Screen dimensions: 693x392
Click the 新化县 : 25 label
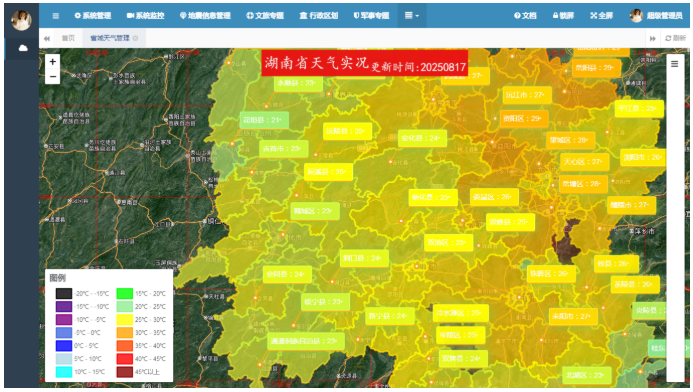432,198
